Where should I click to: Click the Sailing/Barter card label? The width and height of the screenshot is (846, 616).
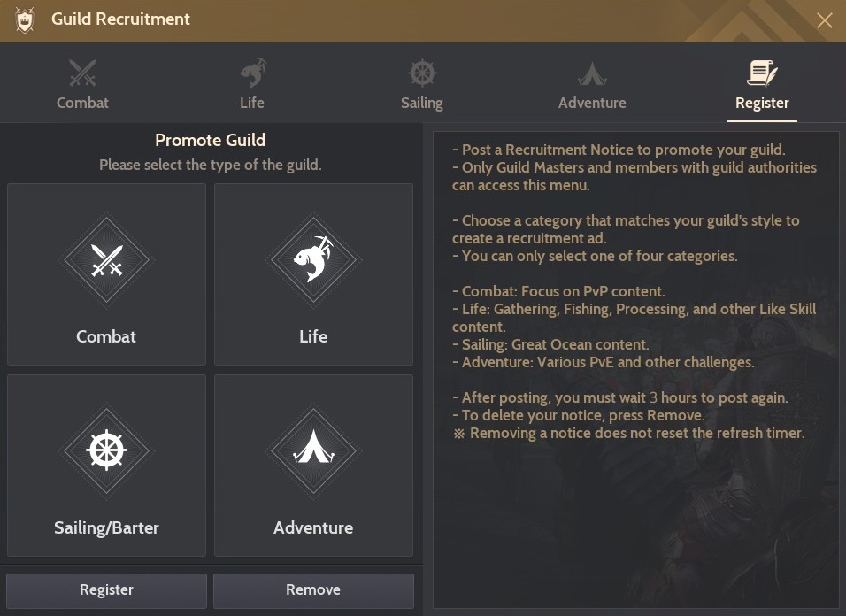tap(106, 527)
